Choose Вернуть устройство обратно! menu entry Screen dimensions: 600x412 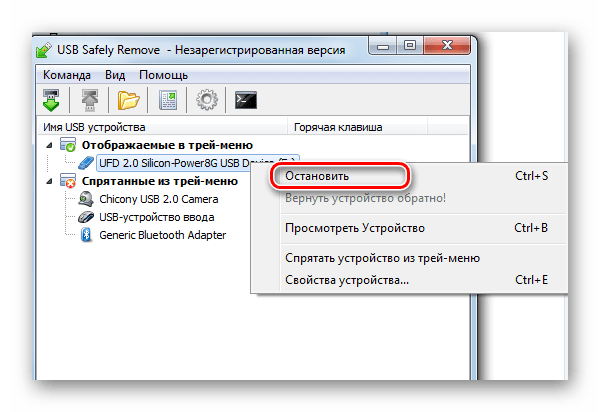tap(409, 198)
